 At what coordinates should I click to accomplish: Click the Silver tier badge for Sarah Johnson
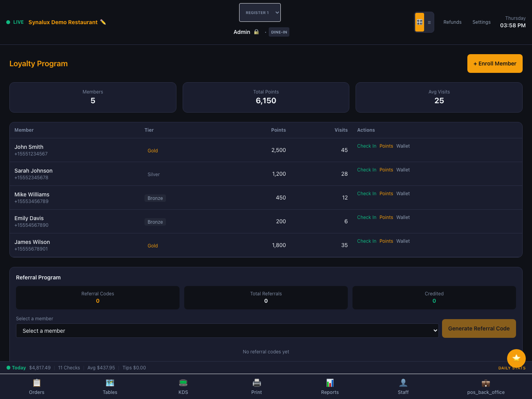[154, 175]
